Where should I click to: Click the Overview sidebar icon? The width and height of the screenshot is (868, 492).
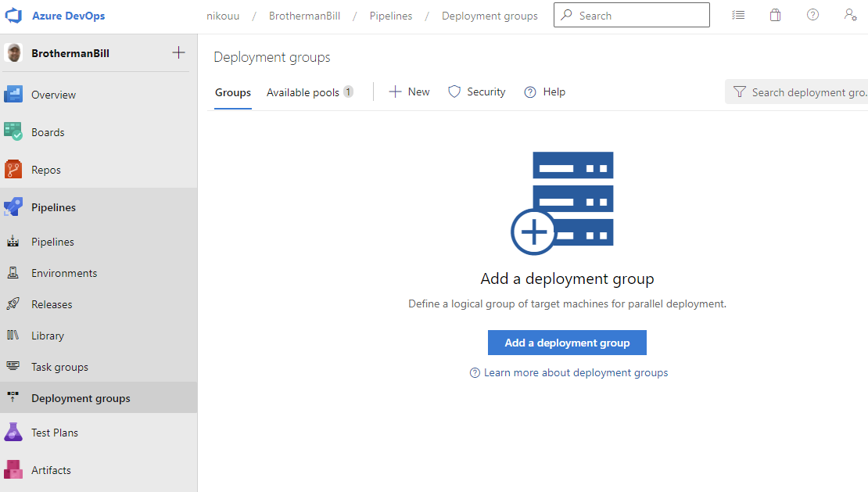pyautogui.click(x=13, y=95)
